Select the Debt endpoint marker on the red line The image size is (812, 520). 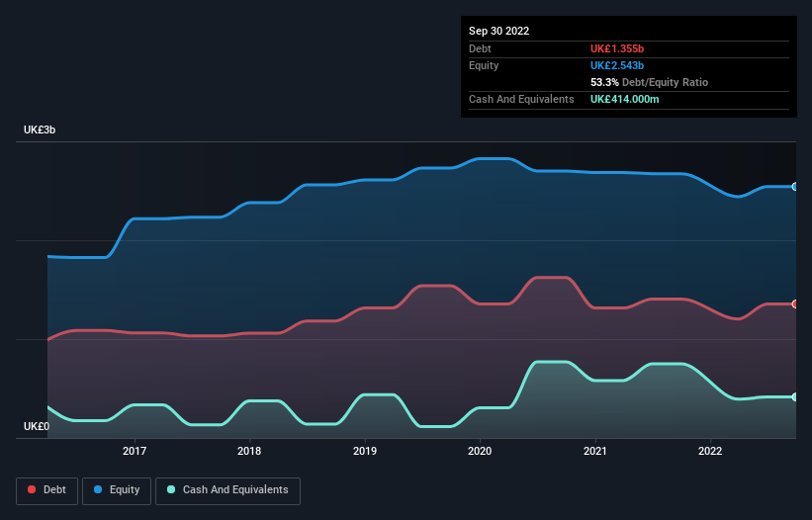[795, 303]
